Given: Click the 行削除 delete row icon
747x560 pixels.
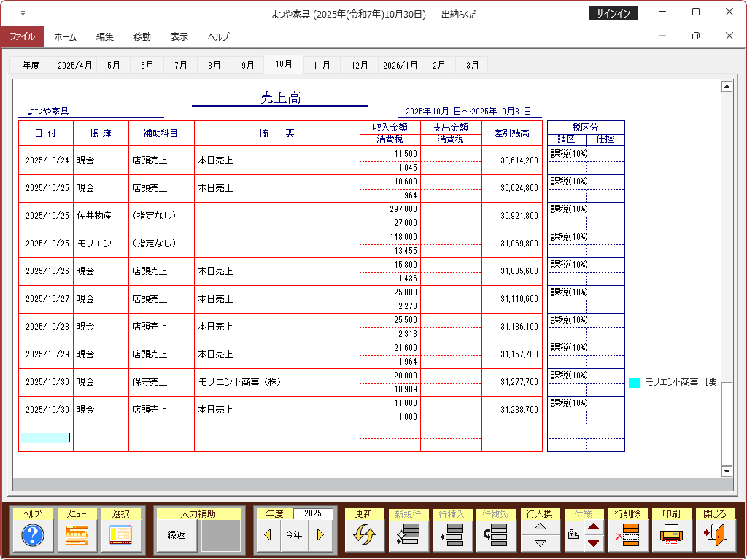Looking at the screenshot, I should [x=627, y=536].
